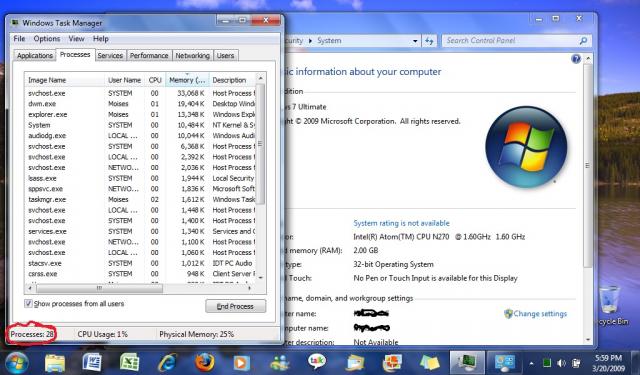This screenshot has height=375, width=640.
Task: Open Internet Explorer from the taskbar
Action: point(167,362)
